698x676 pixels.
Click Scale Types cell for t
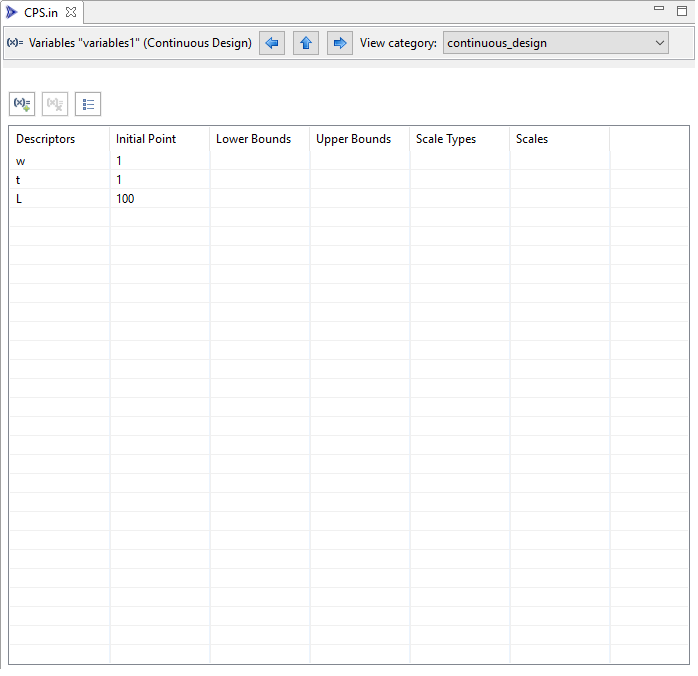point(459,180)
